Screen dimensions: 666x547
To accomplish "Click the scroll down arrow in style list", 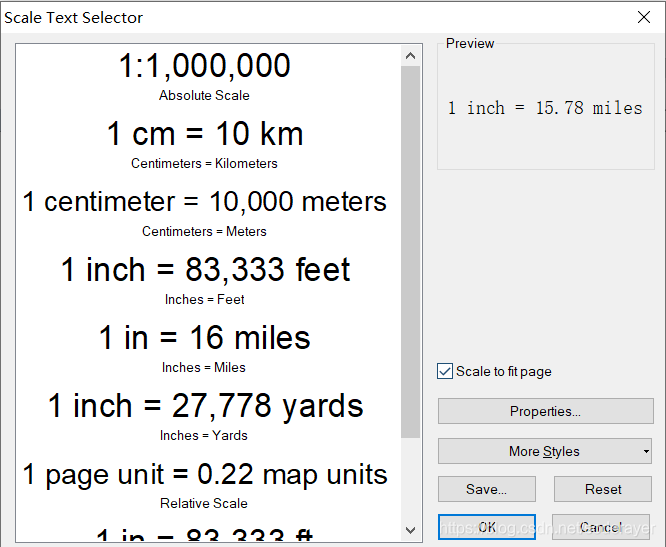I will coord(410,530).
